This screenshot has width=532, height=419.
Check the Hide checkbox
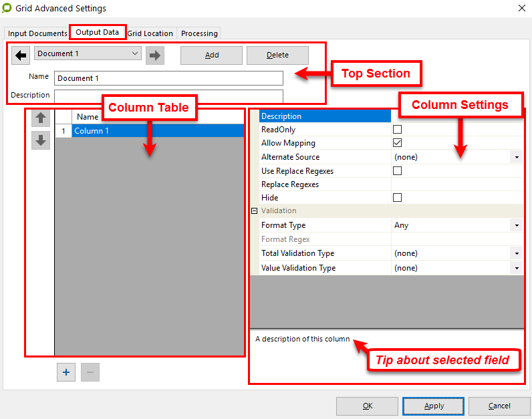[x=397, y=198]
